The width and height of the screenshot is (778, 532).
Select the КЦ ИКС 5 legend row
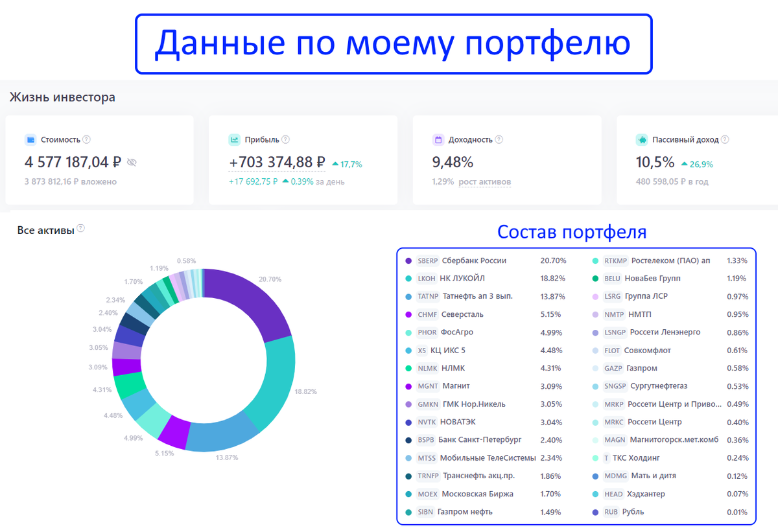(486, 351)
